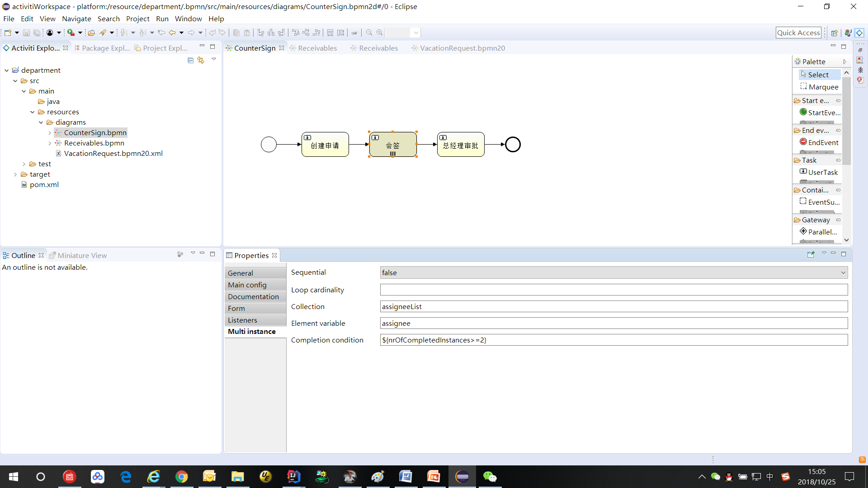
Task: Open the File menu
Action: coord(9,19)
